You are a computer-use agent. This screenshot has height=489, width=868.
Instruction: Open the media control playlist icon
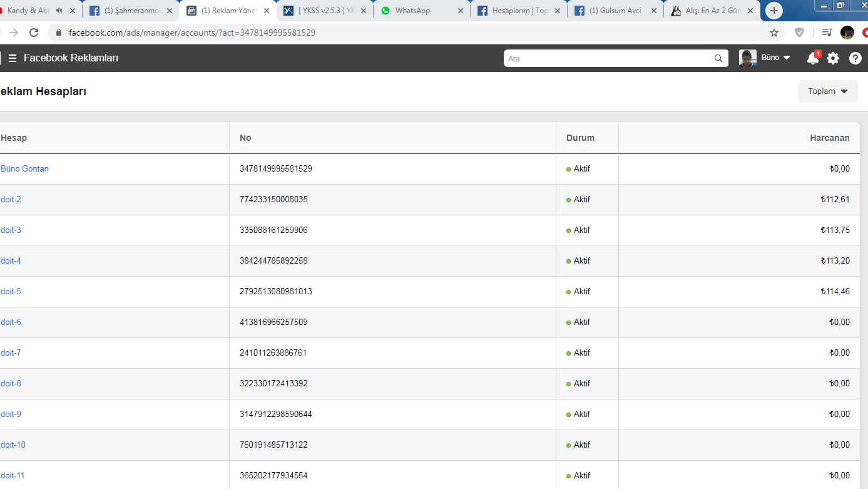827,33
